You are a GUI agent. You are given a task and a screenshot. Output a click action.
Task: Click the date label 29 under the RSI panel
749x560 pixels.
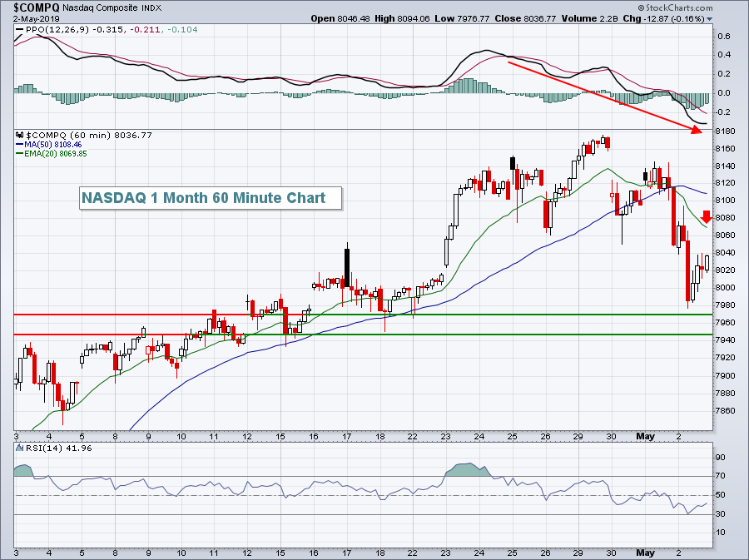click(x=578, y=553)
